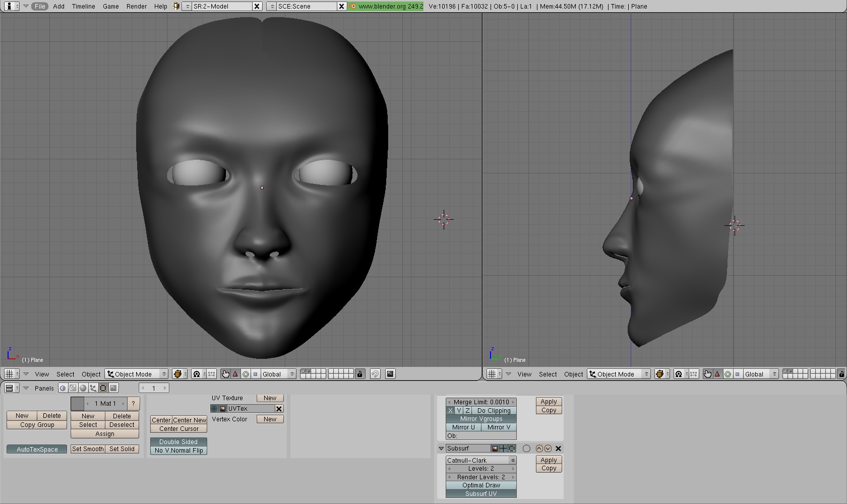The image size is (847, 504).
Task: Open the Object Mode dropdown in left viewport
Action: [x=137, y=374]
